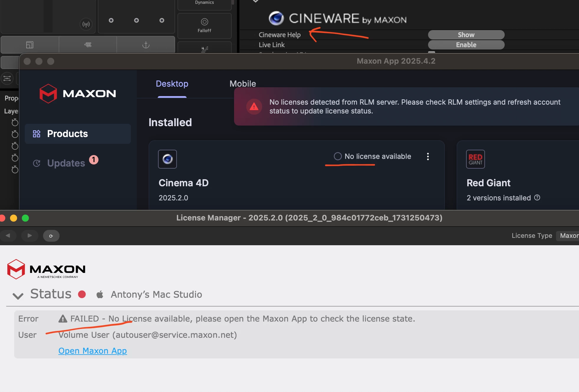Collapse the Status section chevron
Screen dimensions: 579x392
(x=18, y=296)
